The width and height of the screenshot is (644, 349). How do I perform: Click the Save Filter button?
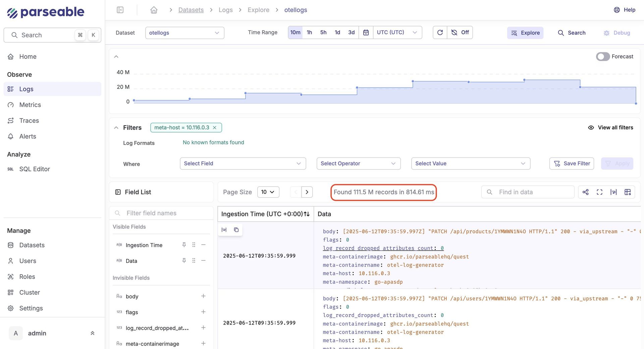(572, 163)
